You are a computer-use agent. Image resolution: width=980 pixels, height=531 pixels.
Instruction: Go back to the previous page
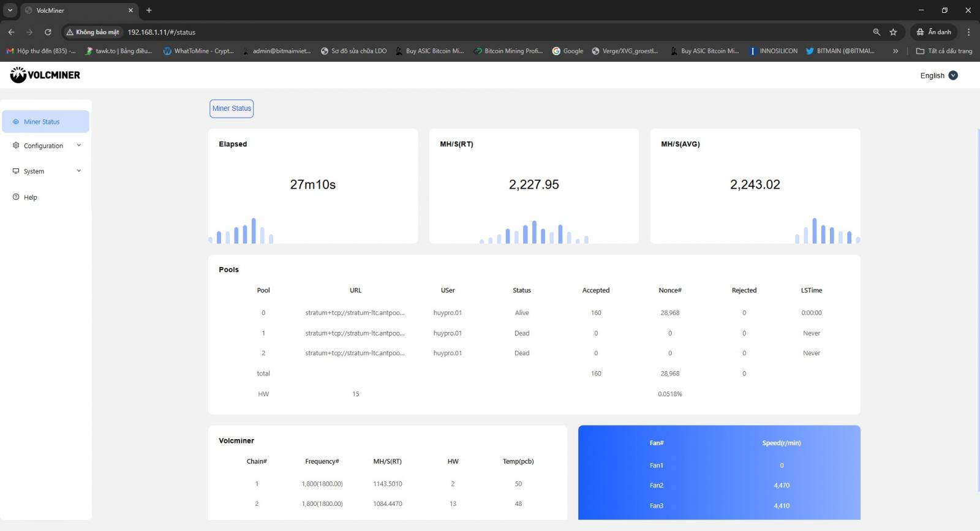(x=11, y=32)
